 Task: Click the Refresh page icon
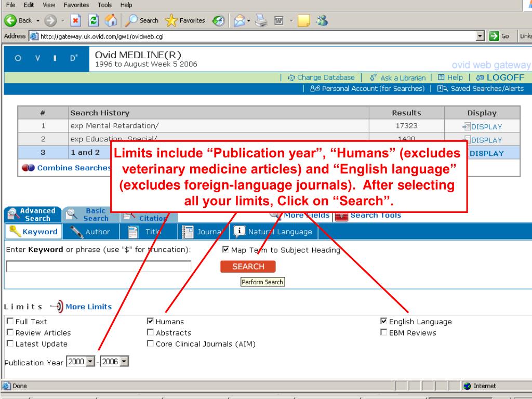(94, 21)
